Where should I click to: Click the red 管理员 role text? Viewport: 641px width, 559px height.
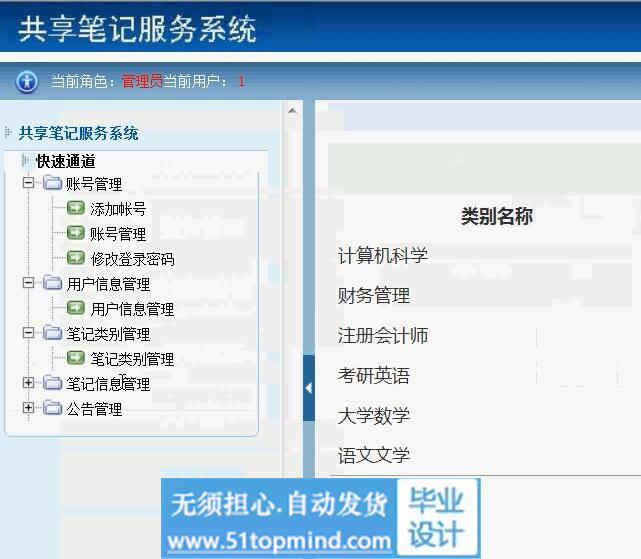(142, 81)
